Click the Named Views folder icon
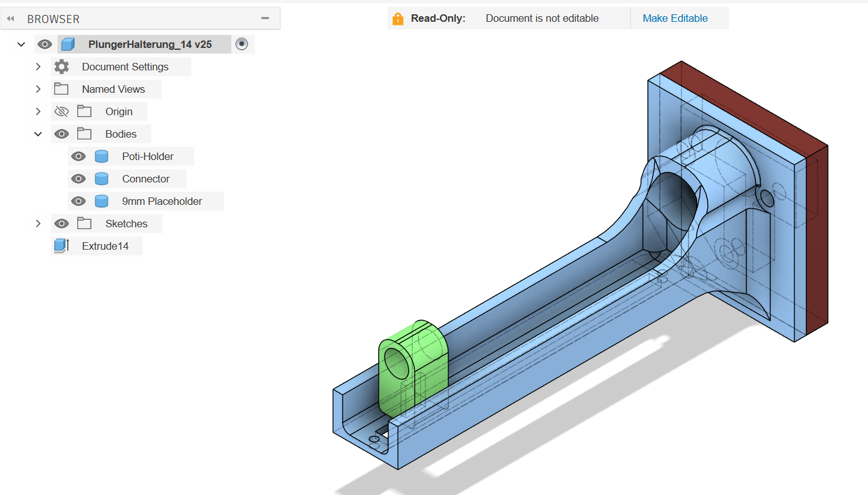Viewport: 868px width, 495px height. click(x=61, y=89)
